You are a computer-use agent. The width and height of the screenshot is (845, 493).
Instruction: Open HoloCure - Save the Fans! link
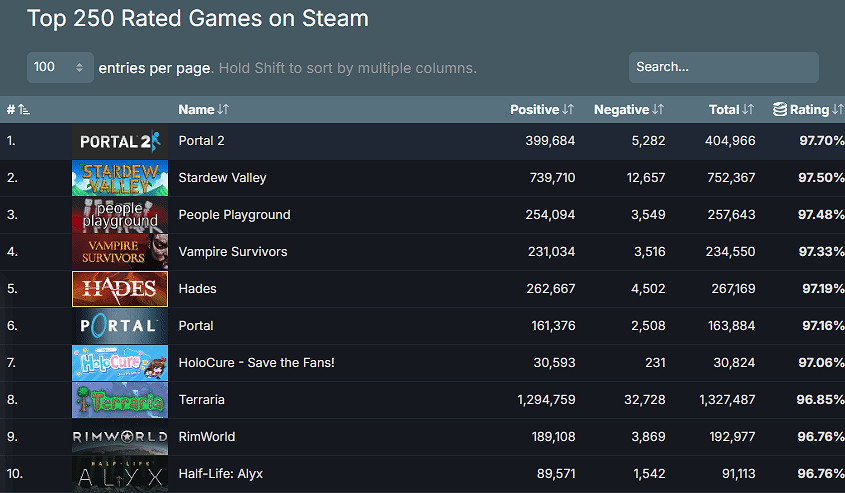point(256,363)
